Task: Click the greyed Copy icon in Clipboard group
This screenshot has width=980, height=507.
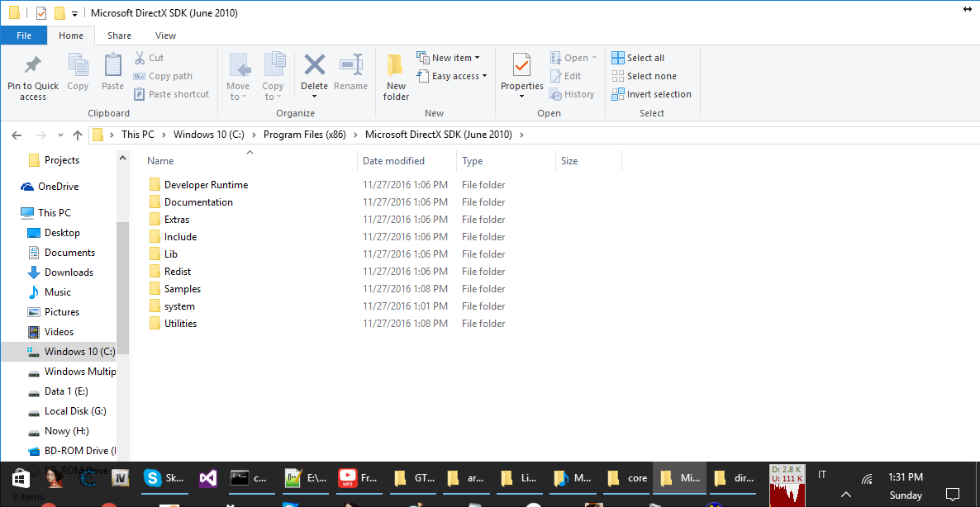Action: click(x=78, y=65)
